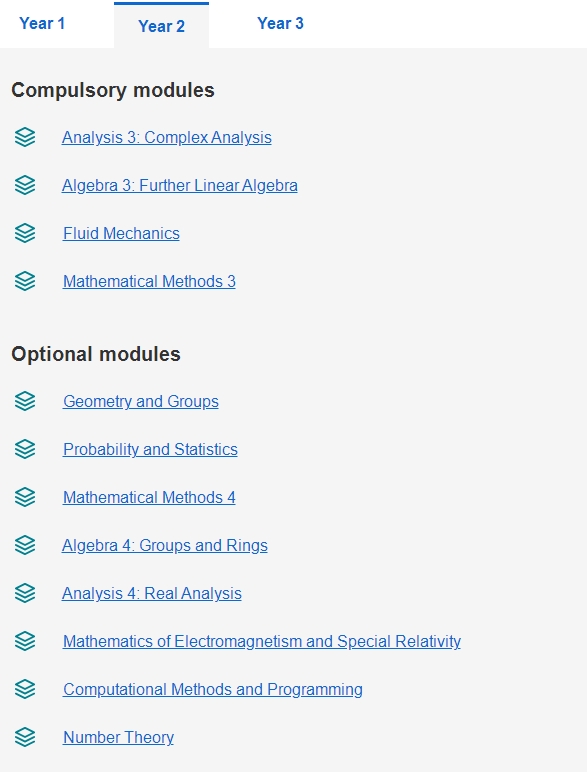Open Mathematics of Electromagnetism and Special Relativity
Viewport: 587px width, 772px height.
pyautogui.click(x=262, y=642)
